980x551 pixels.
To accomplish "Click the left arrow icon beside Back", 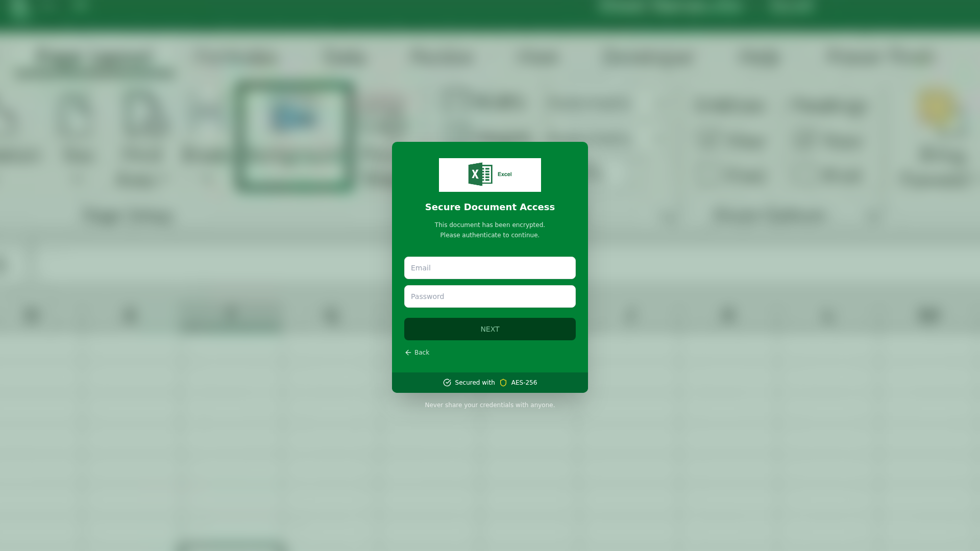I will point(408,353).
